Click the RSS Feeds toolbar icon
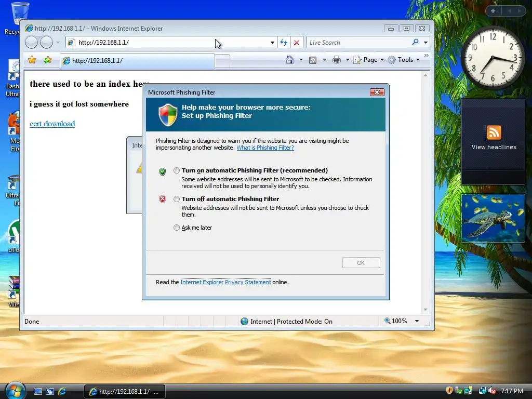This screenshot has height=399, width=532. 312,60
